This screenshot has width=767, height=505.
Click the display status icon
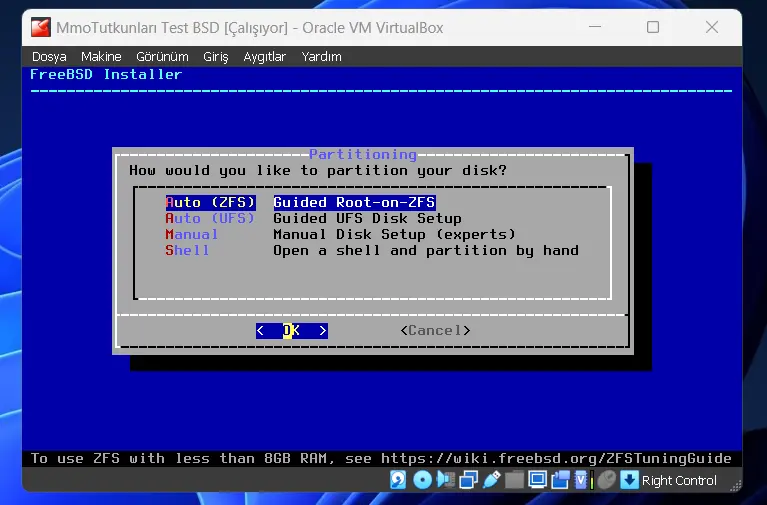click(x=538, y=480)
